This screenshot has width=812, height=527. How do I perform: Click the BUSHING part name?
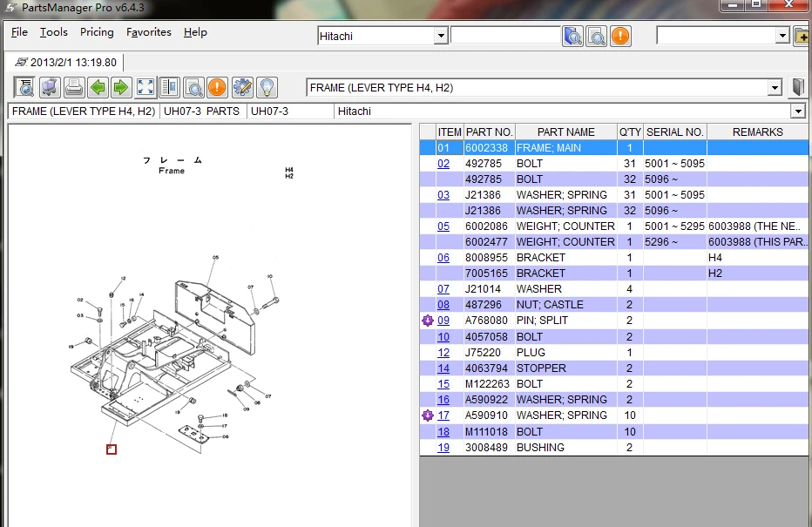point(540,448)
